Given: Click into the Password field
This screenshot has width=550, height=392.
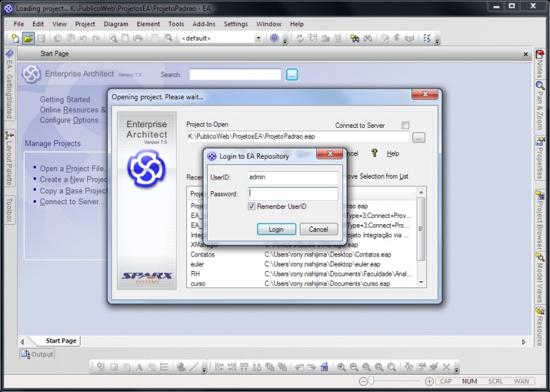Looking at the screenshot, I should click(x=293, y=194).
